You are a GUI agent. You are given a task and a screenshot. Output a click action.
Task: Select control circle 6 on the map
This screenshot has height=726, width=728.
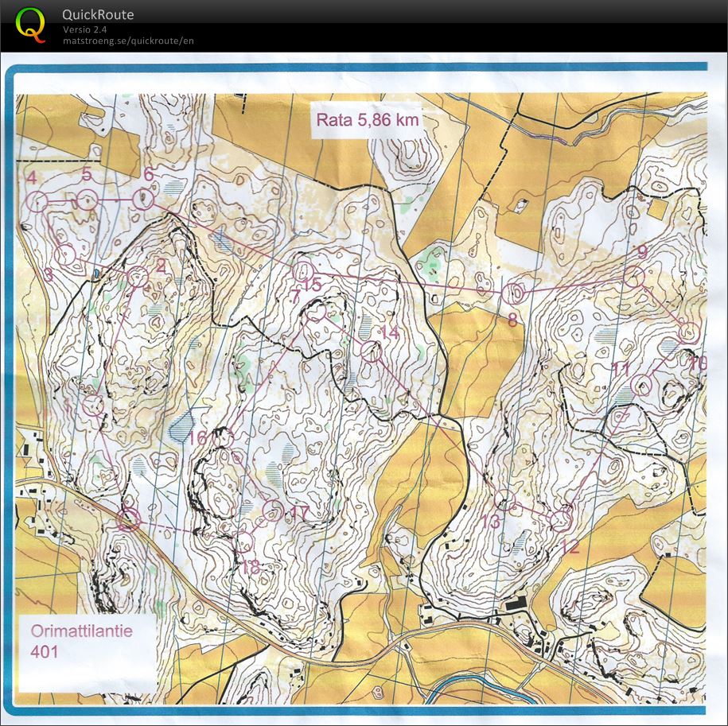[x=143, y=199]
